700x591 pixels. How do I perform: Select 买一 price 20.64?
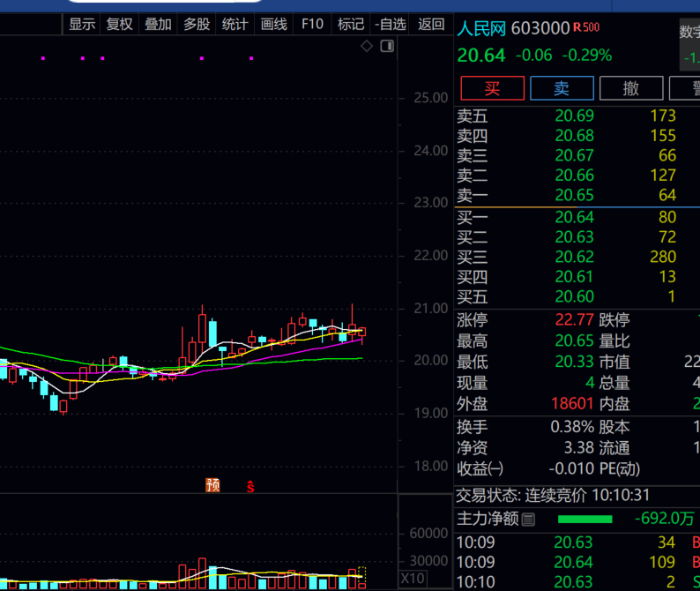[x=574, y=217]
